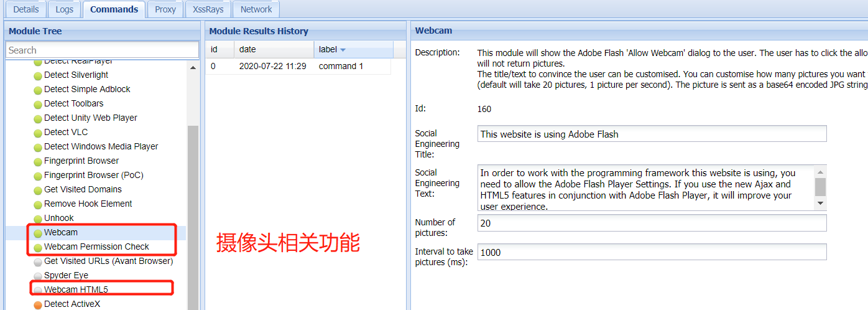The height and width of the screenshot is (310, 868).
Task: Select the Webcam module
Action: coord(61,232)
